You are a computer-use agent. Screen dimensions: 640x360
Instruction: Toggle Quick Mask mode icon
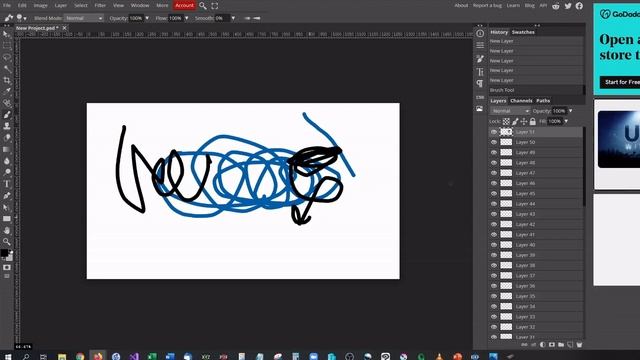[x=7, y=267]
